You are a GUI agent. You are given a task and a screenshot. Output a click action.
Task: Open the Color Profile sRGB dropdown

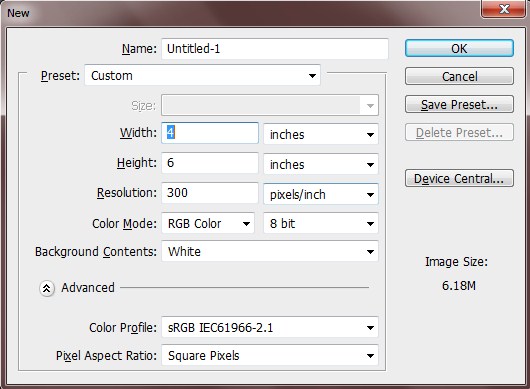(x=270, y=327)
